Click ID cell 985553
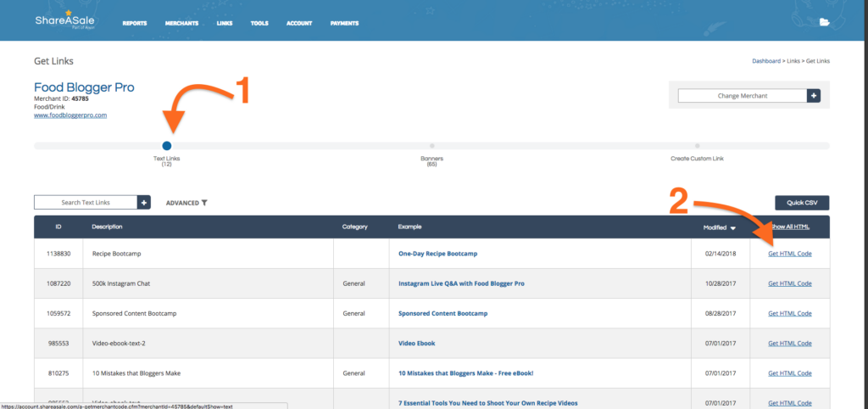This screenshot has width=868, height=409. coord(58,344)
